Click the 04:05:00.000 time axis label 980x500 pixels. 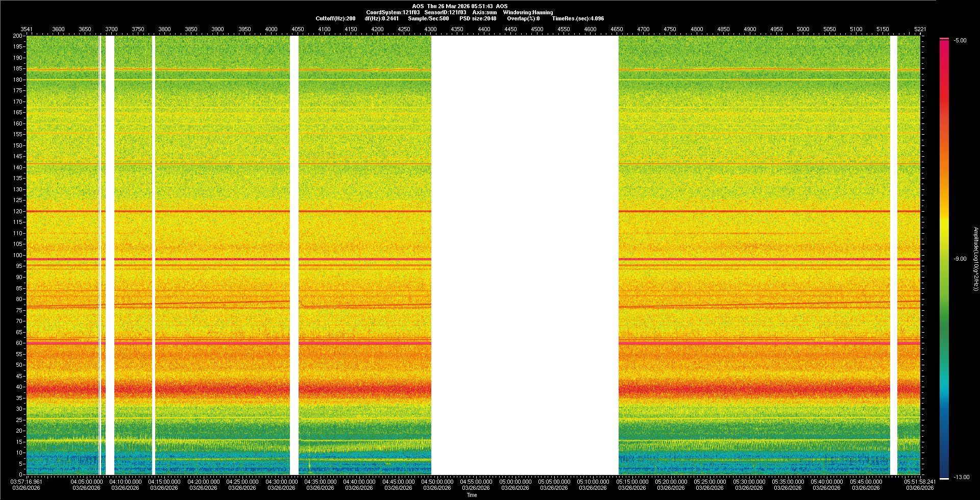(86, 482)
